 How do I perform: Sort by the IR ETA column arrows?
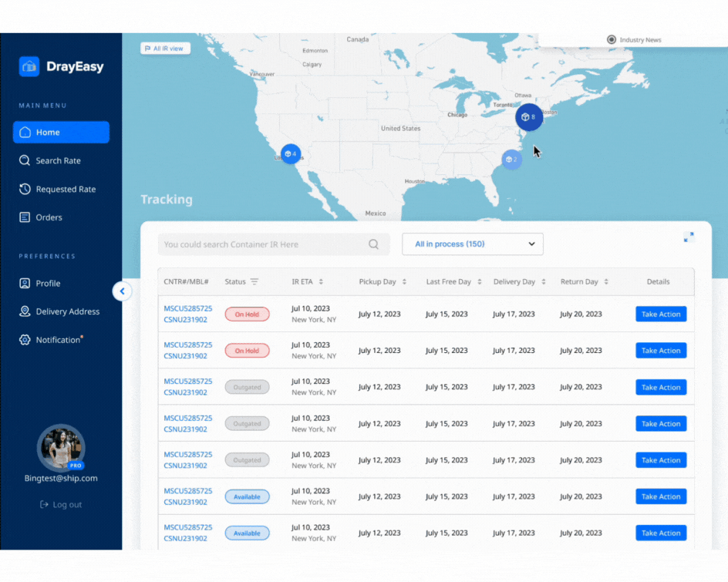321,281
